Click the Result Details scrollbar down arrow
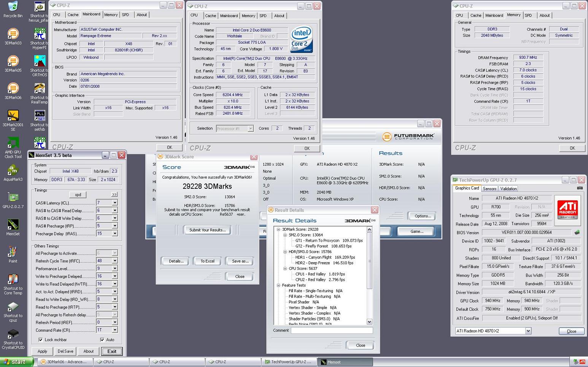This screenshot has width=588, height=367. [369, 322]
